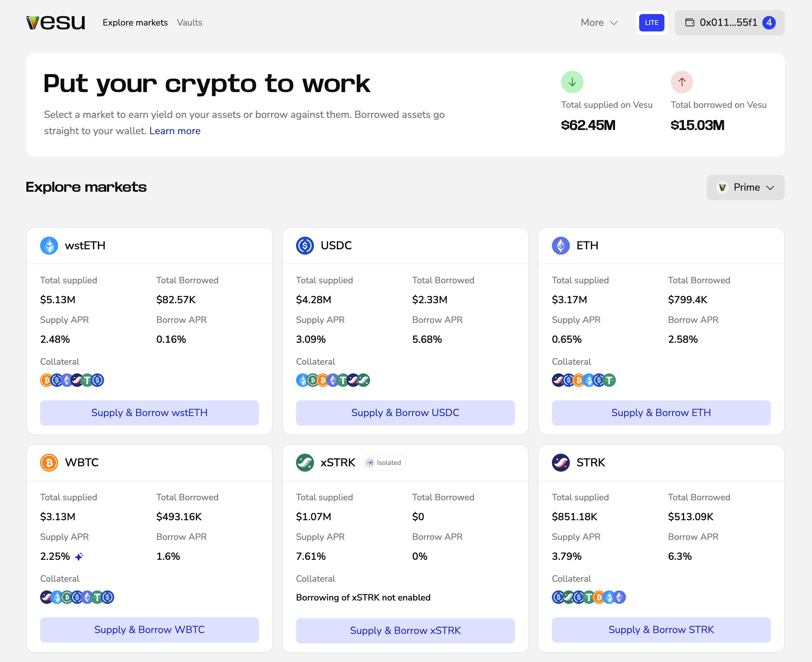
Task: Click Supply & Borrow USDC button
Action: 405,413
